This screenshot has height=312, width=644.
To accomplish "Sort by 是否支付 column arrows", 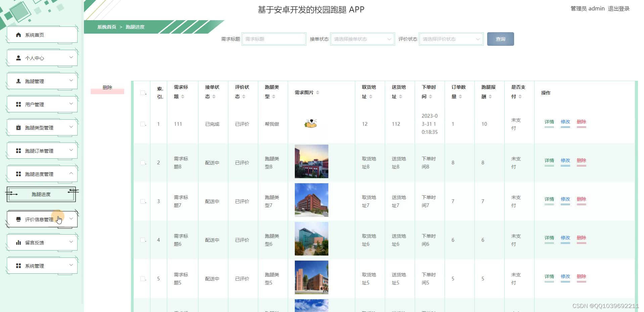I will pos(520,96).
